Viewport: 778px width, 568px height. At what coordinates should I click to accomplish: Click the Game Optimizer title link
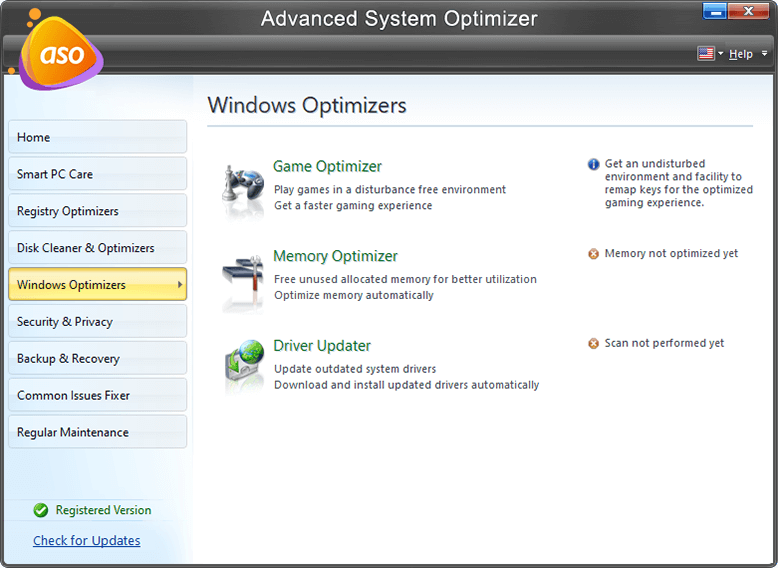[x=327, y=166]
